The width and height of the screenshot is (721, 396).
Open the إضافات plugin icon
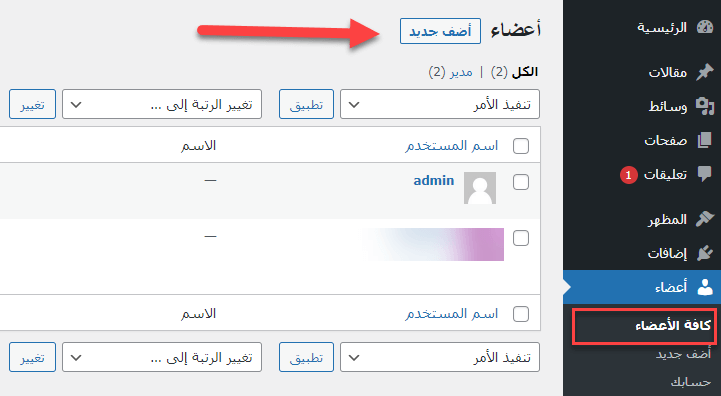click(x=704, y=253)
